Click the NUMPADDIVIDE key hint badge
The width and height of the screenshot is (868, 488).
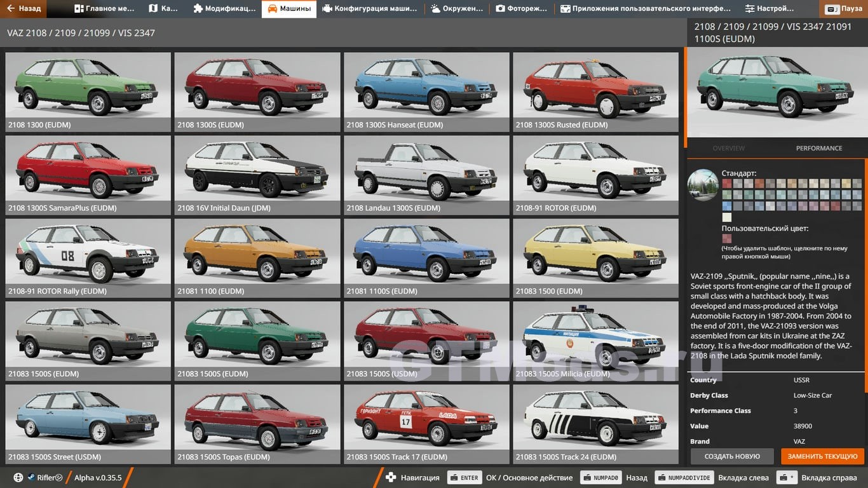[x=684, y=478]
